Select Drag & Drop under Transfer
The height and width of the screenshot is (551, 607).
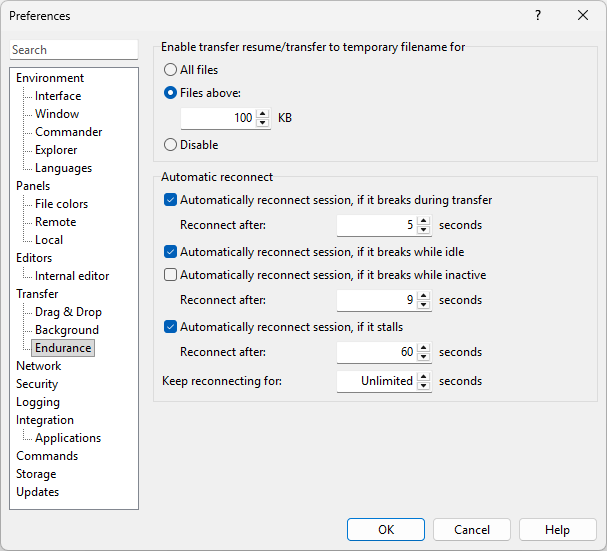(68, 312)
